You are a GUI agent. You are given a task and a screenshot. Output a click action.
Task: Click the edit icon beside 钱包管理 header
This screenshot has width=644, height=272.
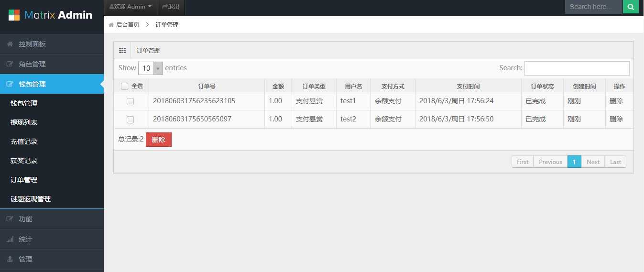coord(10,84)
